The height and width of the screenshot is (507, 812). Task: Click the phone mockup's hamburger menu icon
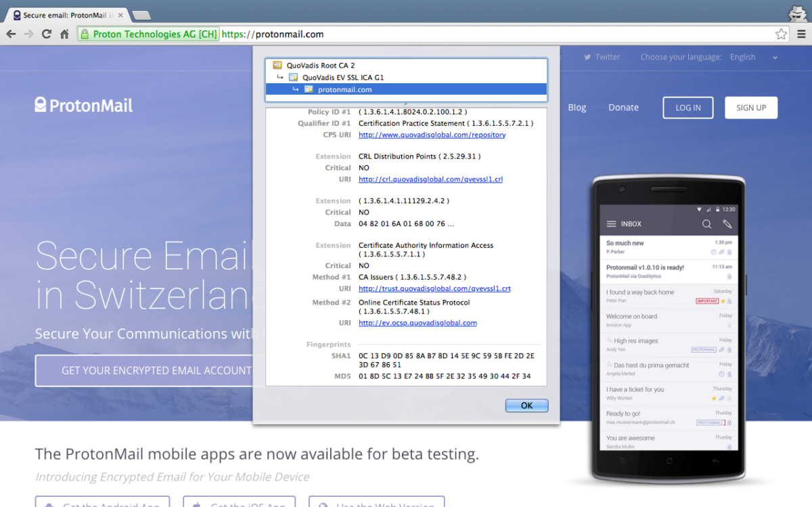[612, 224]
